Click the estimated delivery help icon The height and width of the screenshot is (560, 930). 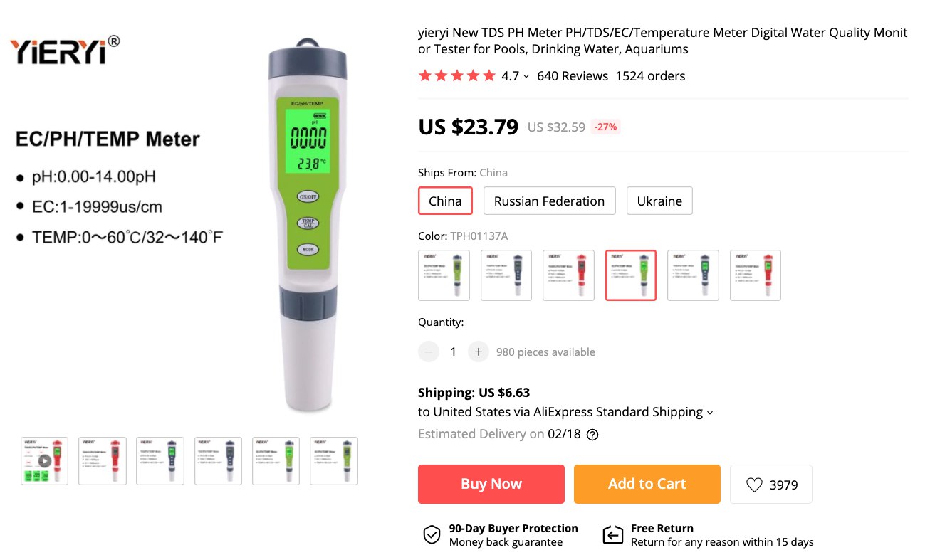[592, 435]
